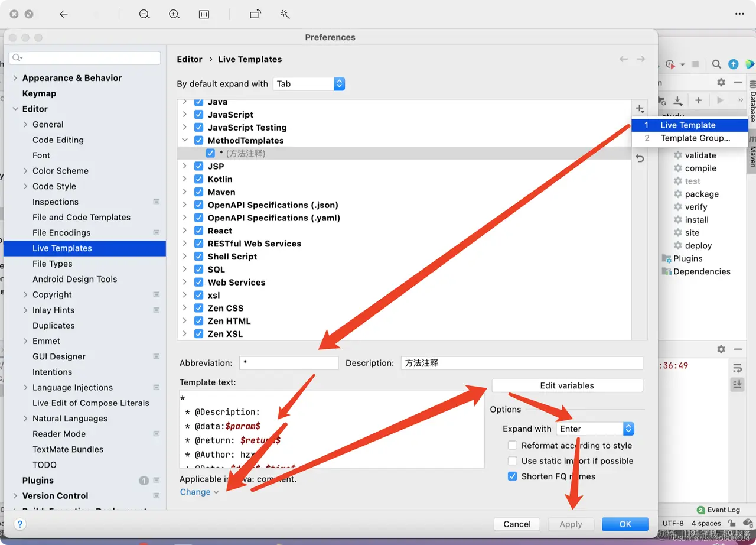This screenshot has height=545, width=756.
Task: Enable Reformat according to style
Action: [x=513, y=446]
